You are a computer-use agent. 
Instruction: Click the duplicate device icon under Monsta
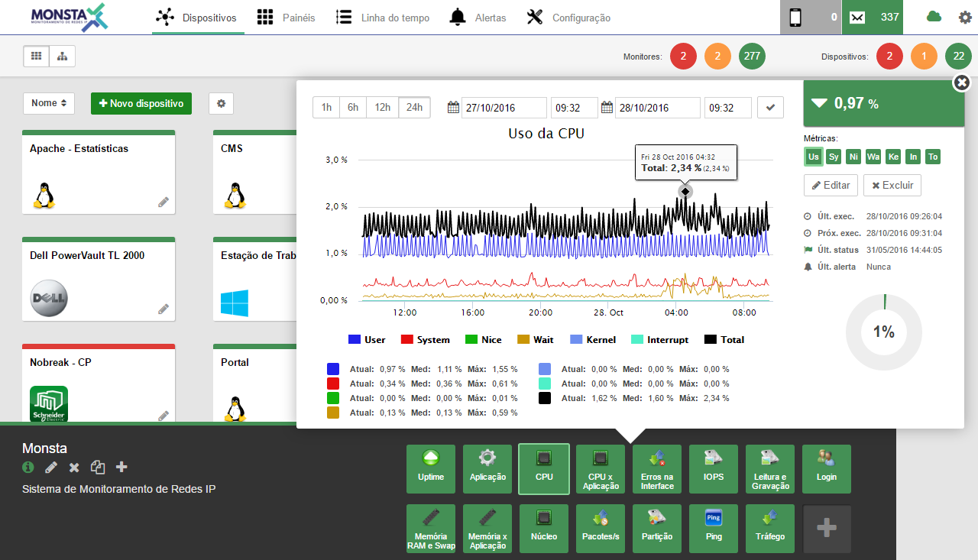[x=98, y=467]
